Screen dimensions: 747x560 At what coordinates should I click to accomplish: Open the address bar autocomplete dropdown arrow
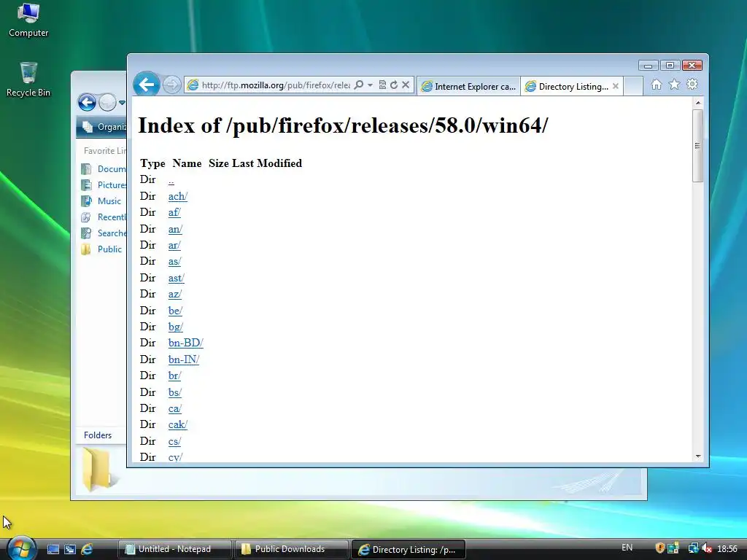370,85
